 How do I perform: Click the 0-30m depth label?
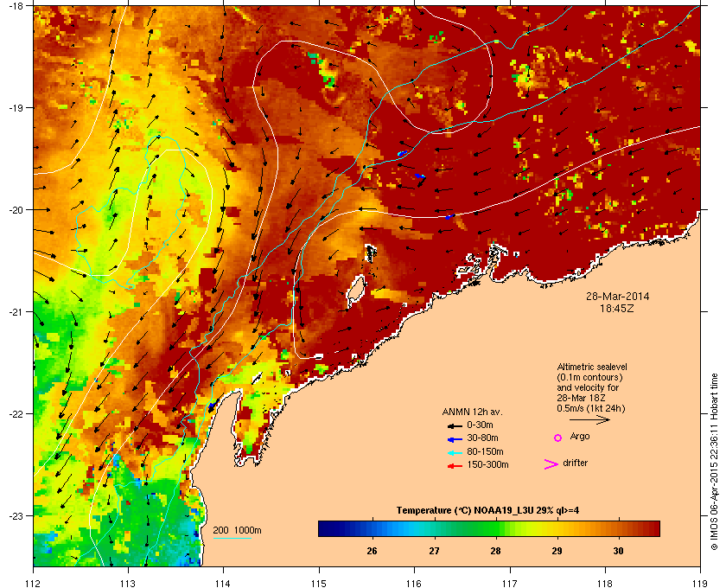(x=480, y=425)
